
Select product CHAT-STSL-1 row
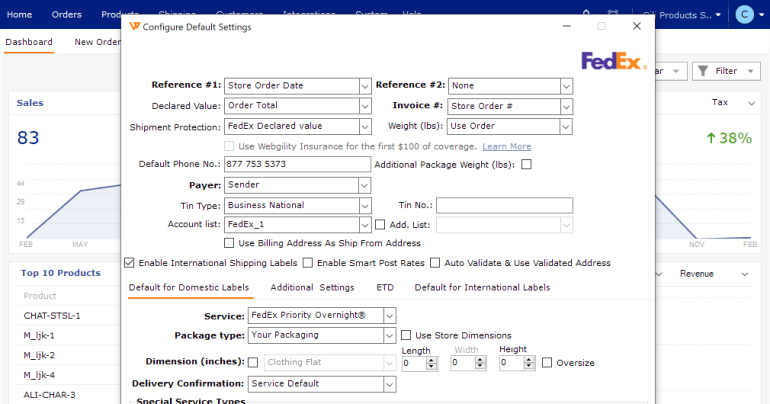point(52,316)
